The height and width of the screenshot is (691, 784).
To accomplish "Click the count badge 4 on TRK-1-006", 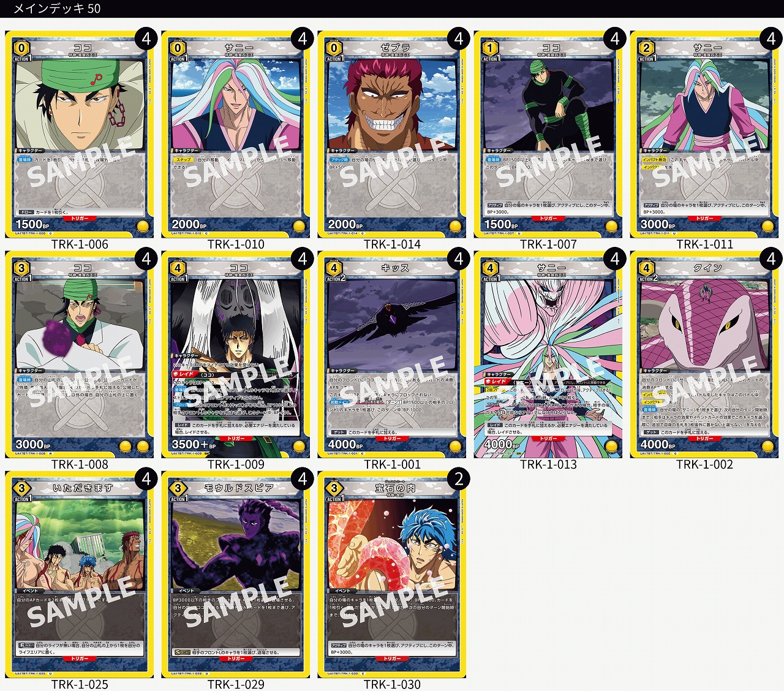I will [x=146, y=39].
